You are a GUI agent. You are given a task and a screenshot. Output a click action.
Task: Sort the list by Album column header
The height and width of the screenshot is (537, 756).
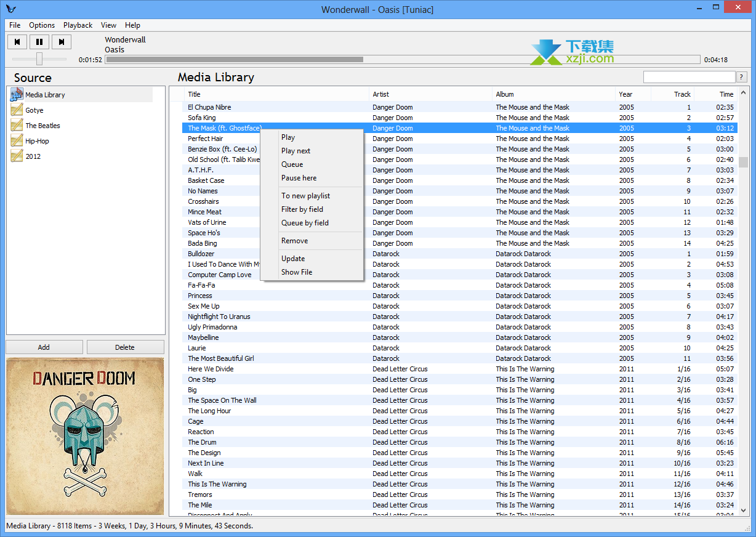554,94
